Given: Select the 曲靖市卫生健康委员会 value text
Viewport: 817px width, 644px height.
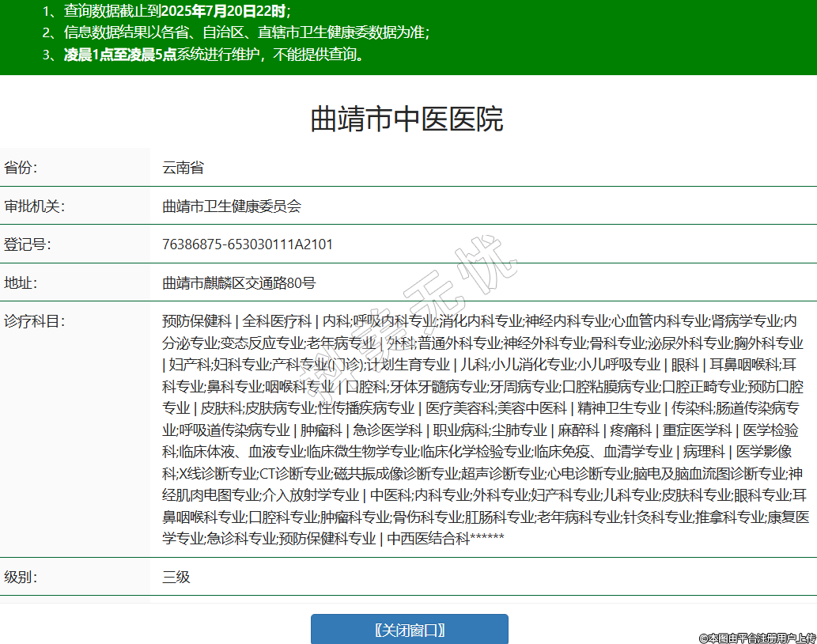Looking at the screenshot, I should click(x=232, y=206).
